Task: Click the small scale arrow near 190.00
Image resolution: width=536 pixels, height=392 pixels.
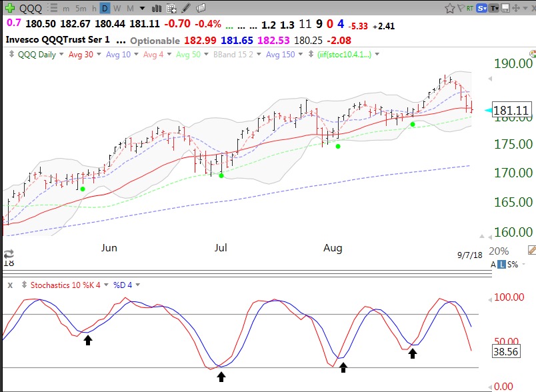Action: 490,79
